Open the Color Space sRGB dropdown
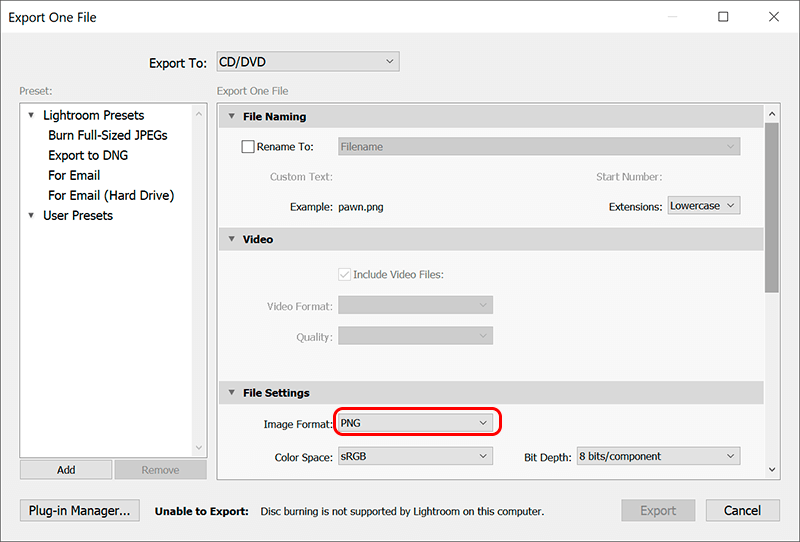The width and height of the screenshot is (800, 542). pos(415,456)
